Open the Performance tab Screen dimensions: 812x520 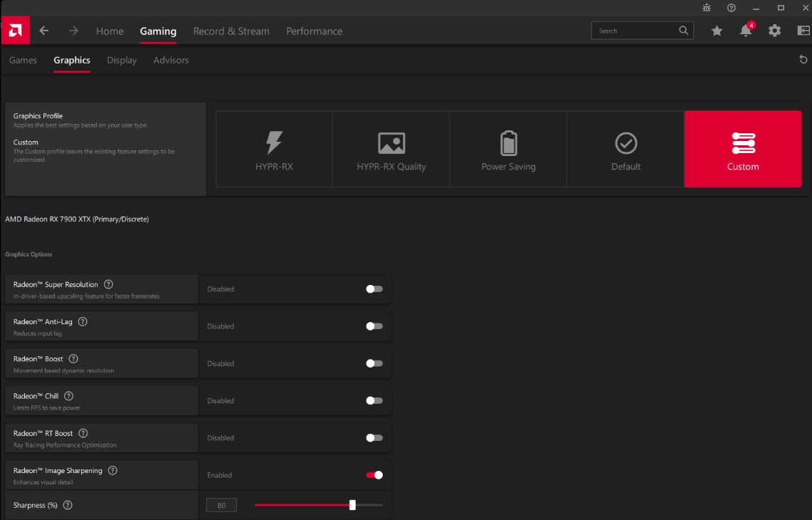coord(315,31)
